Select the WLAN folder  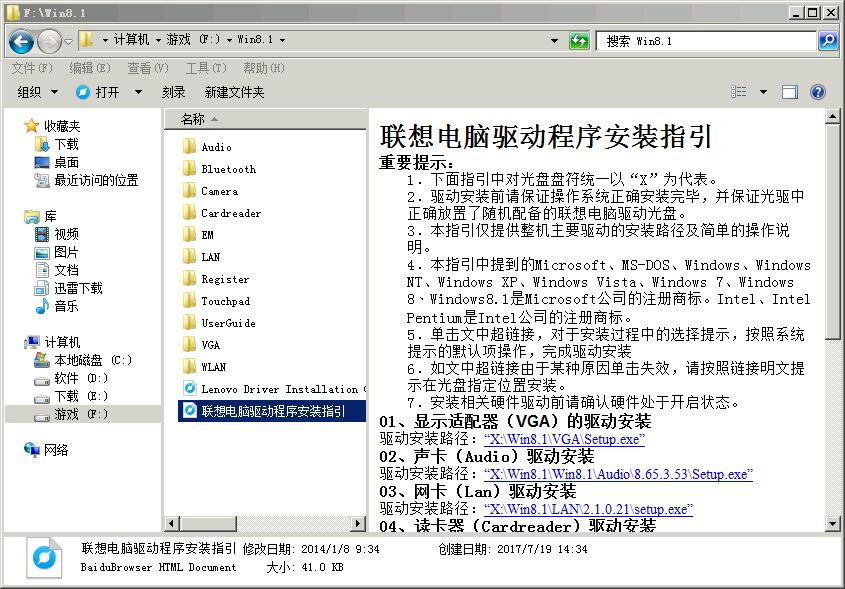coord(205,367)
